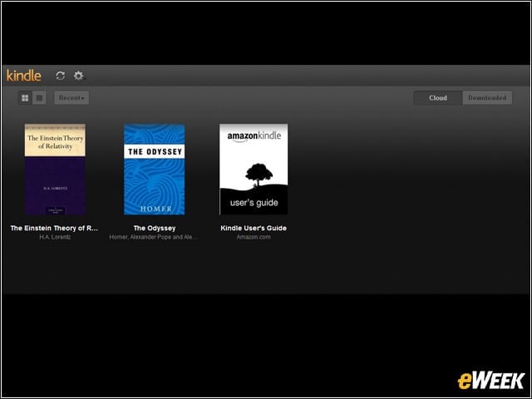Click author text 'Homer, Alexander Pope and Ale...'

click(x=153, y=237)
